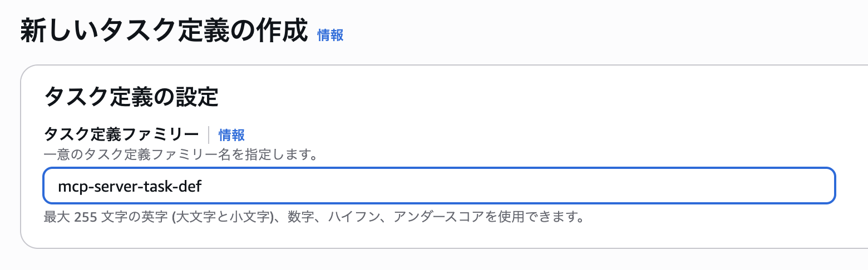This screenshot has height=270, width=868.
Task: Open the 情報 link next to タスク定義ファミリー
Action: (x=231, y=134)
